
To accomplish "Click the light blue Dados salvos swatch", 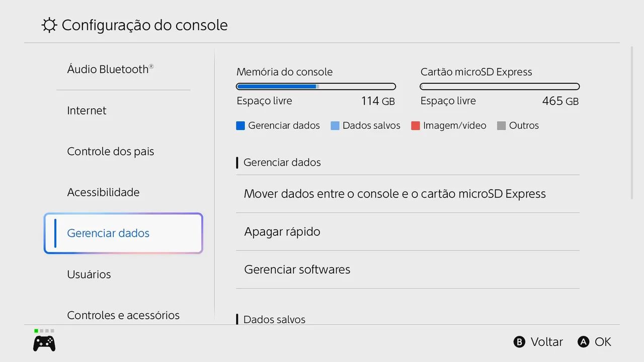I will click(x=335, y=126).
